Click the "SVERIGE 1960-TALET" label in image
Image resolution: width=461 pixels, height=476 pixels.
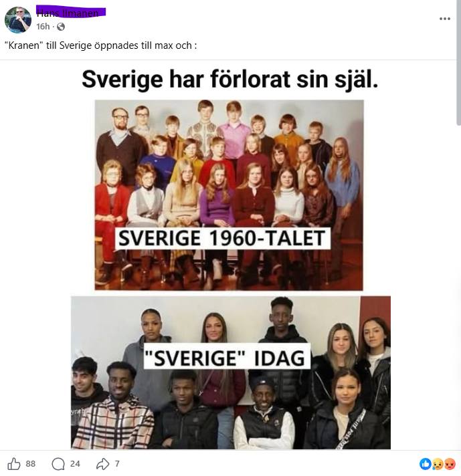pyautogui.click(x=222, y=238)
